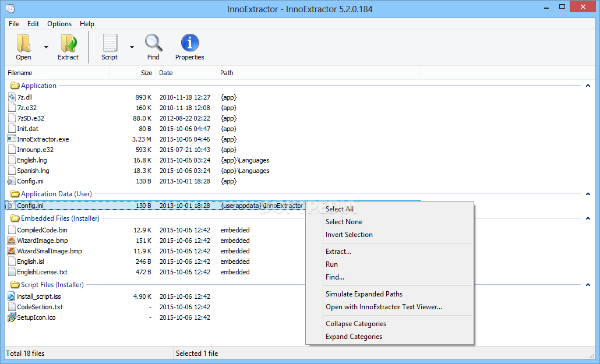Select the Innounp.e32 file row

click(213, 150)
